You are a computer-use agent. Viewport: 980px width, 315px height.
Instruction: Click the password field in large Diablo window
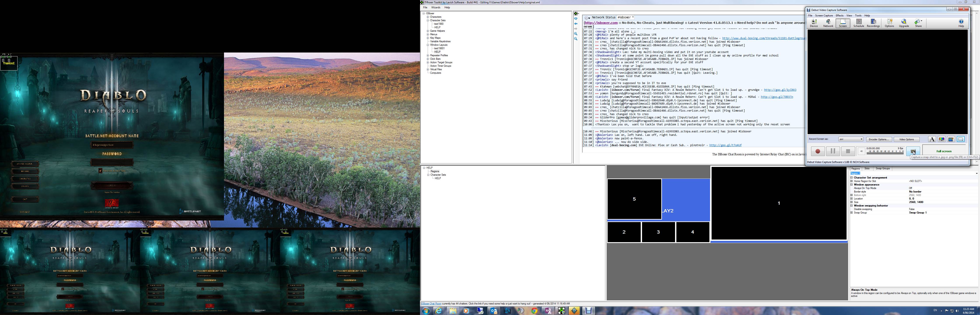(112, 163)
